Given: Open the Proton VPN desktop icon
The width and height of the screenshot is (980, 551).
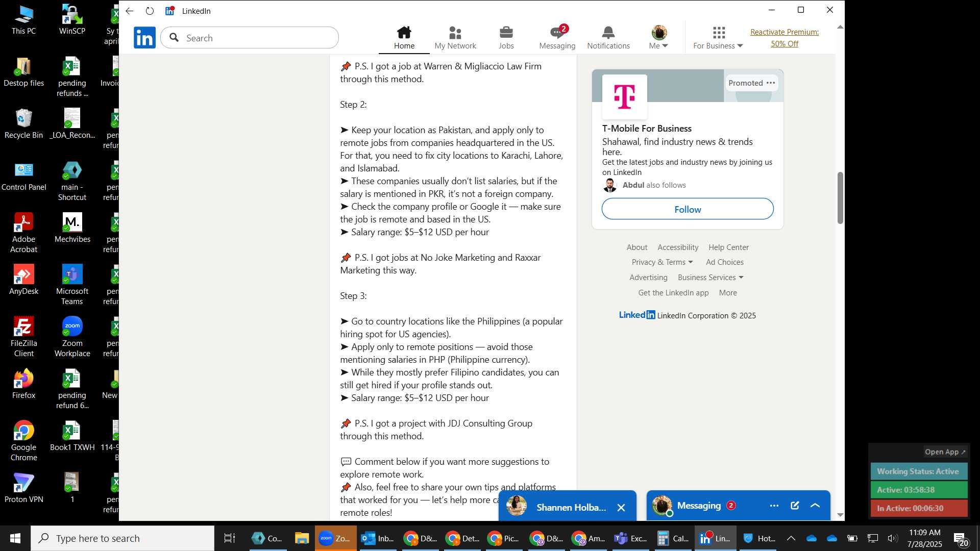Looking at the screenshot, I should tap(23, 489).
